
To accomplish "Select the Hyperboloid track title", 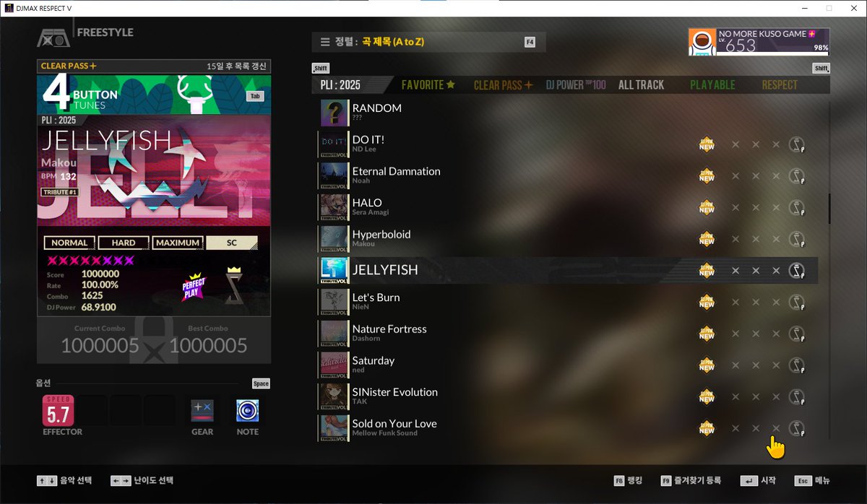I will [381, 235].
